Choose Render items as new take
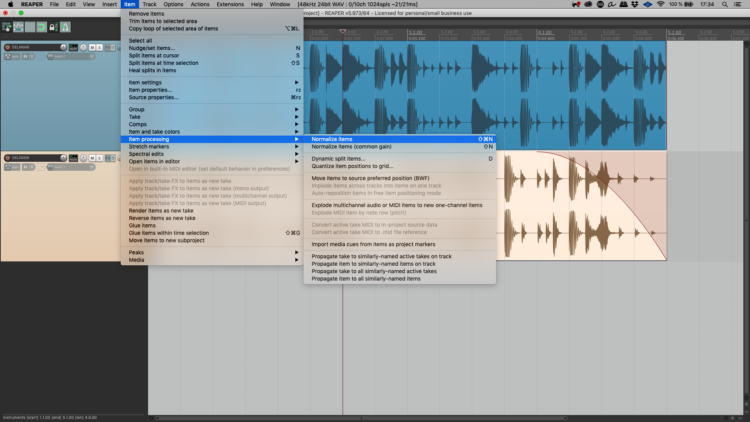This screenshot has width=750, height=422. point(210,211)
